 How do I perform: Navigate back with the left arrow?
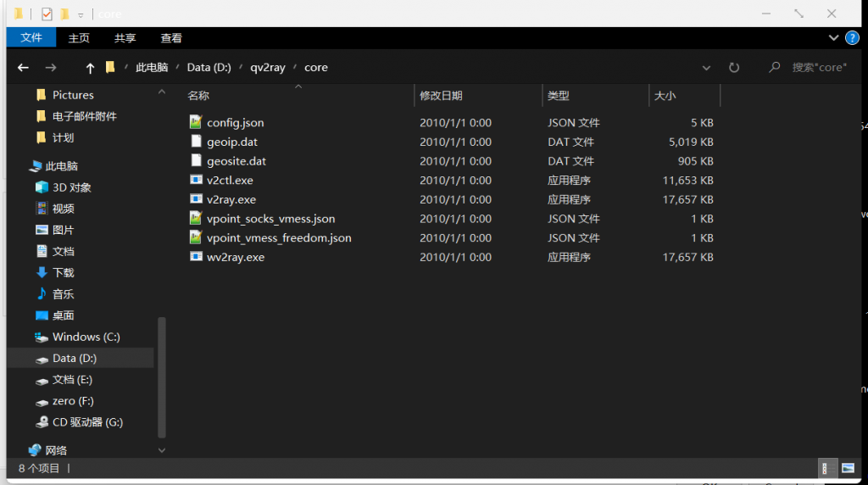pyautogui.click(x=24, y=68)
